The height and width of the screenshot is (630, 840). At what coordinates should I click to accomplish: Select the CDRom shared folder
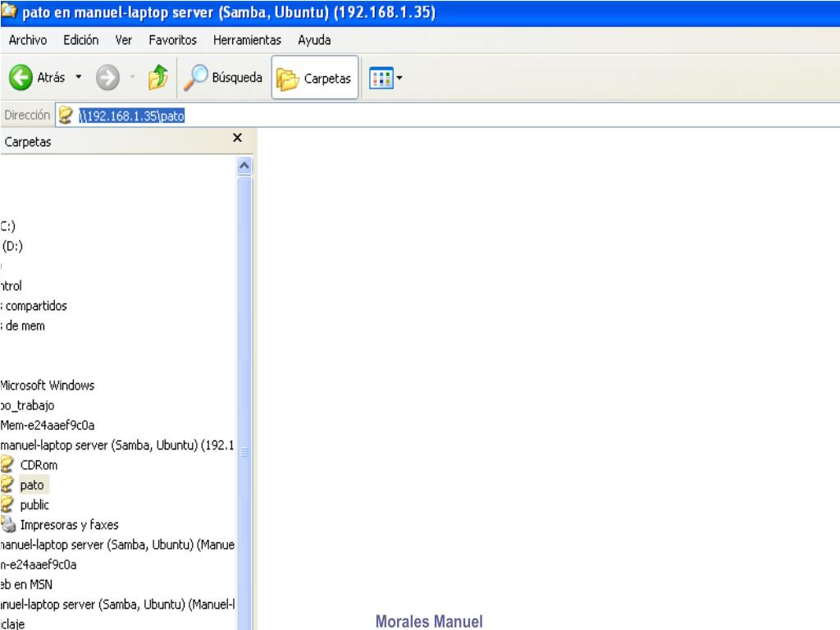tap(39, 465)
